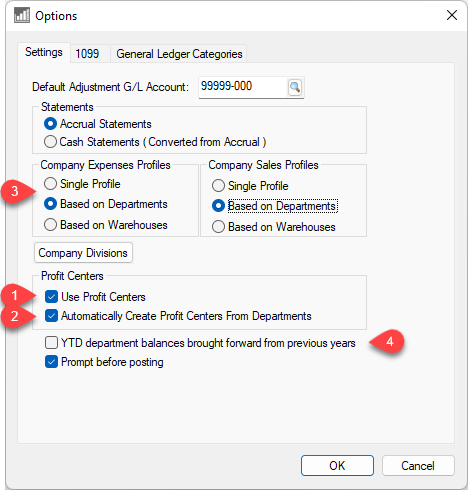Image resolution: width=468 pixels, height=490 pixels.
Task: Open the G/L account lookup magnifier
Action: tap(295, 87)
